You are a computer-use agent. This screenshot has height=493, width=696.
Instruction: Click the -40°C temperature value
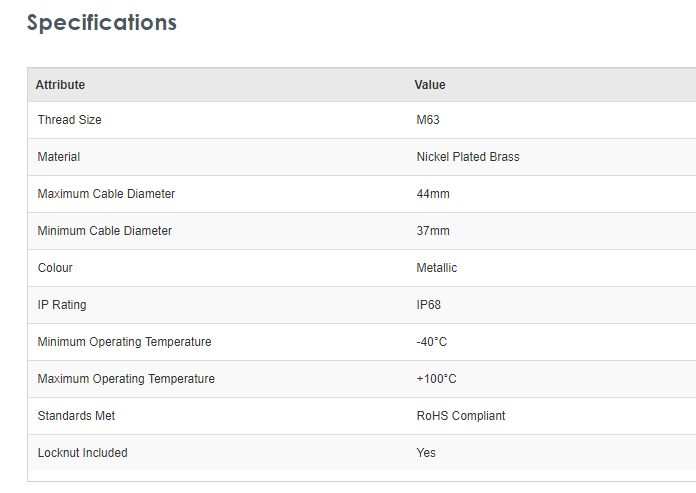[431, 342]
